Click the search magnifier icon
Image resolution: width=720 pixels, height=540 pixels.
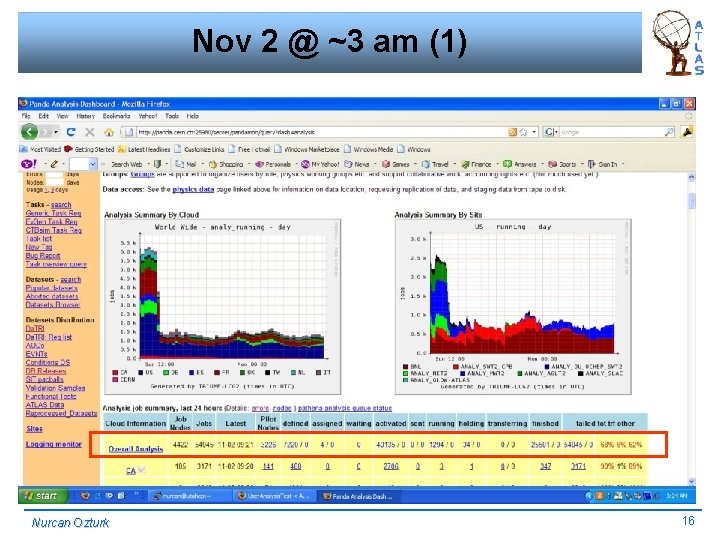(x=669, y=132)
